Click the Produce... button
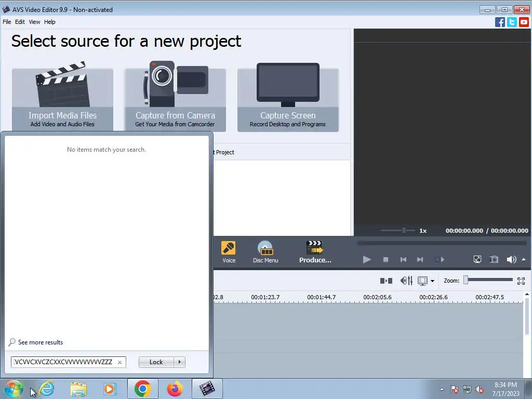 coord(315,252)
